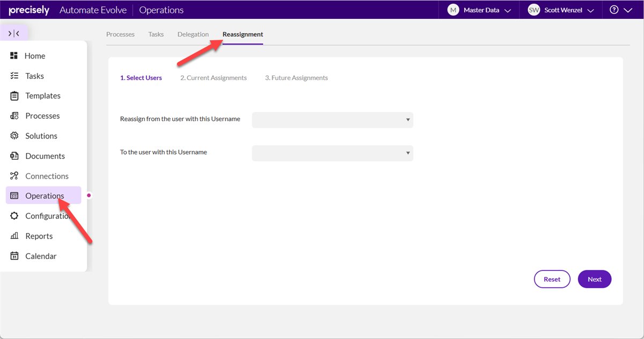The image size is (644, 339).
Task: Click the Solutions gear icon
Action: 14,136
